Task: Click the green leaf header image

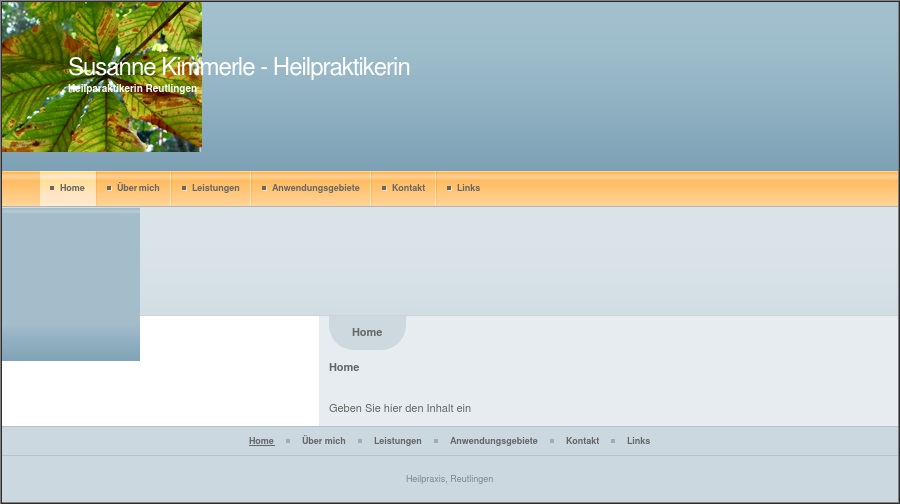Action: click(x=100, y=120)
